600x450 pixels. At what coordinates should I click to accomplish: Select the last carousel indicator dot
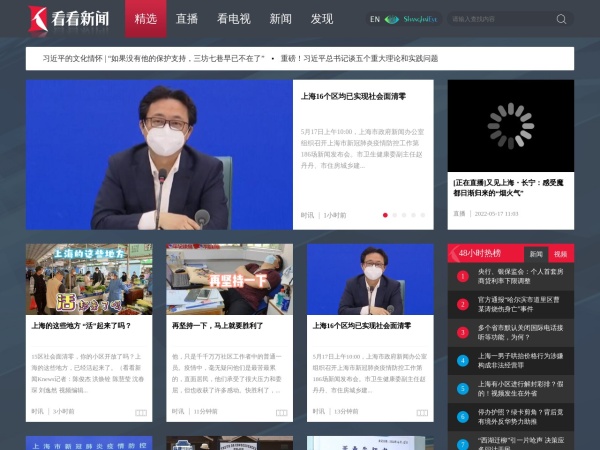pyautogui.click(x=422, y=215)
